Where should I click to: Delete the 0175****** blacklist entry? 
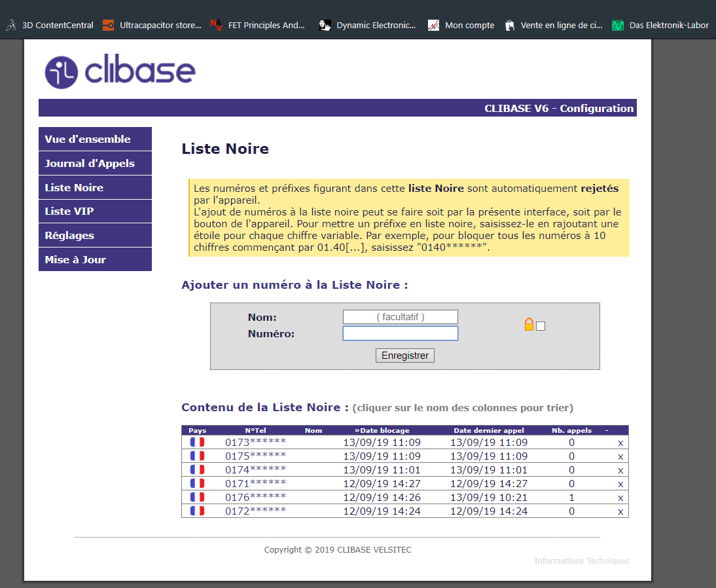pos(620,456)
